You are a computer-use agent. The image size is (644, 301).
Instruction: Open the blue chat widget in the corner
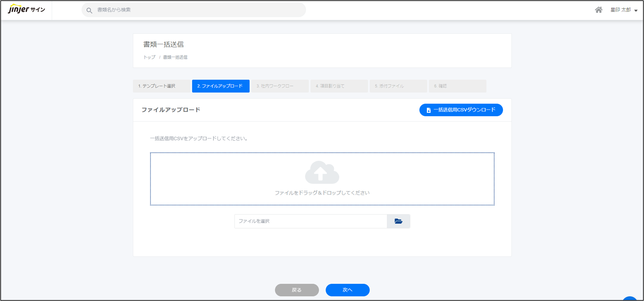tap(631, 298)
